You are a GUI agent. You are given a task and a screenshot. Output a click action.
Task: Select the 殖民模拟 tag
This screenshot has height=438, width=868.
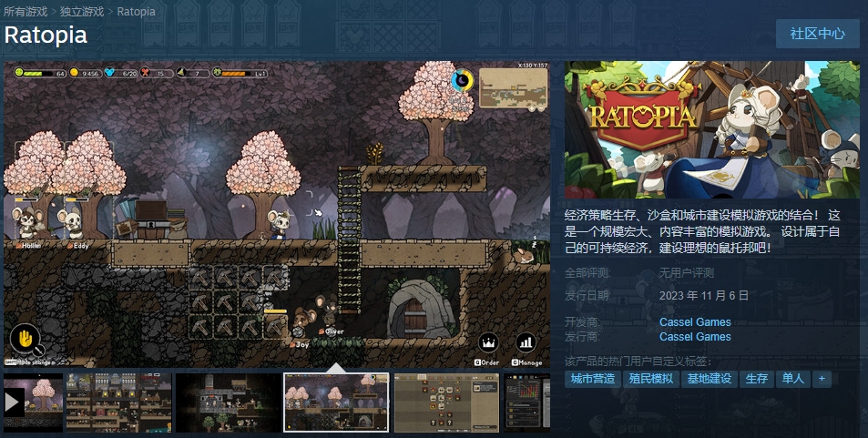651,379
